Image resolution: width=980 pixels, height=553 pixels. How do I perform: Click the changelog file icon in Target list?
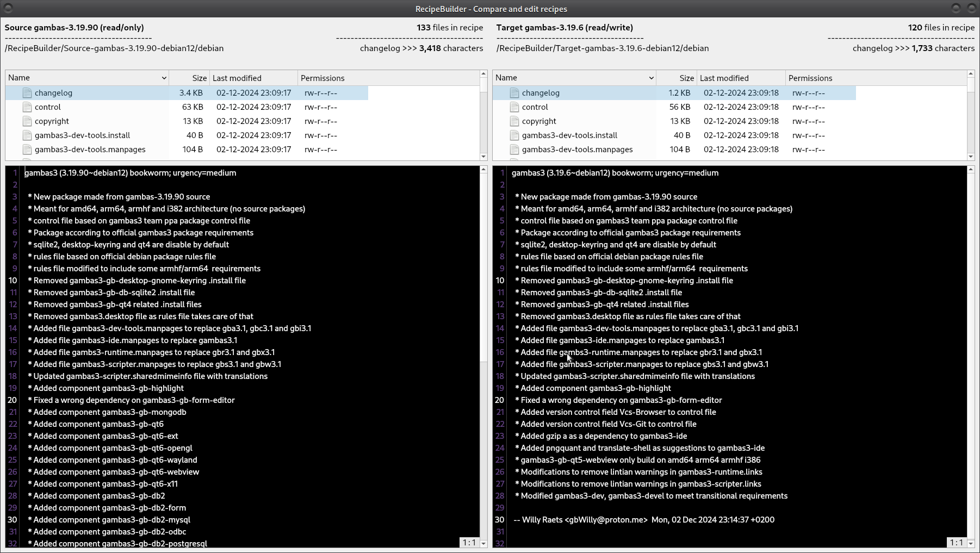pos(514,93)
